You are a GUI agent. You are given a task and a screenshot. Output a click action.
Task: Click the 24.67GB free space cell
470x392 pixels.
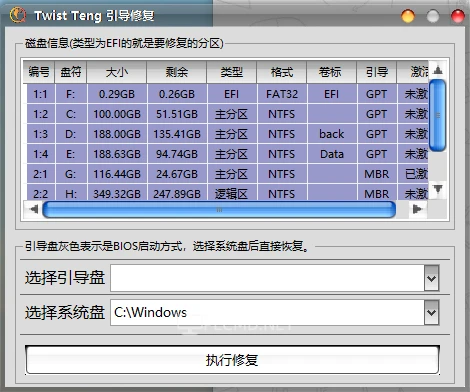coord(177,174)
